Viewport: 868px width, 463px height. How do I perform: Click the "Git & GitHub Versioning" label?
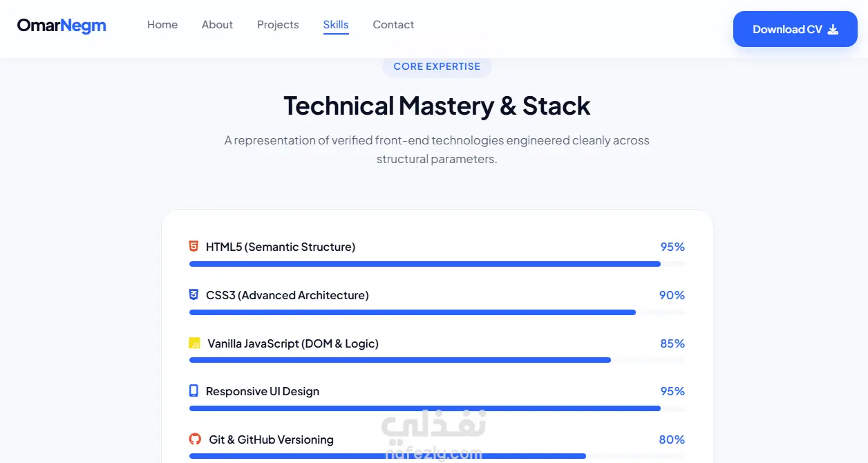point(271,440)
